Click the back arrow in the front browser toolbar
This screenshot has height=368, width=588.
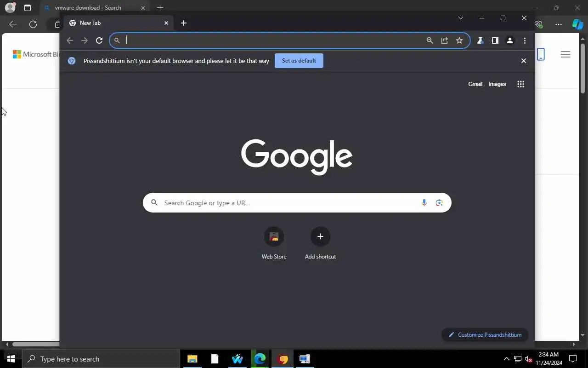pos(70,40)
